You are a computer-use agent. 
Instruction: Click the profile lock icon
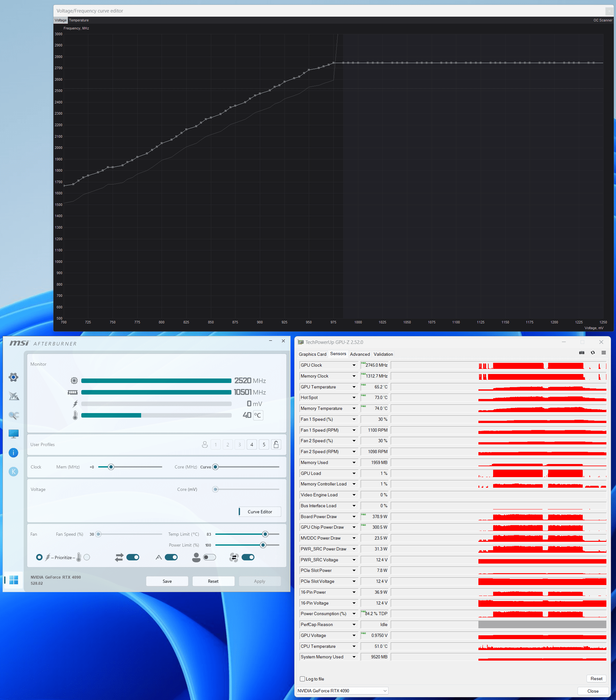(x=276, y=444)
